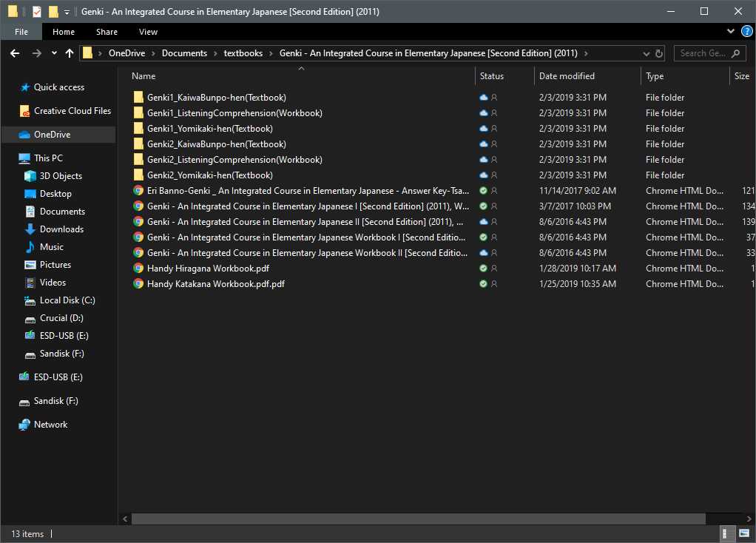756x543 pixels.
Task: Open the address bar history dropdown
Action: point(646,53)
